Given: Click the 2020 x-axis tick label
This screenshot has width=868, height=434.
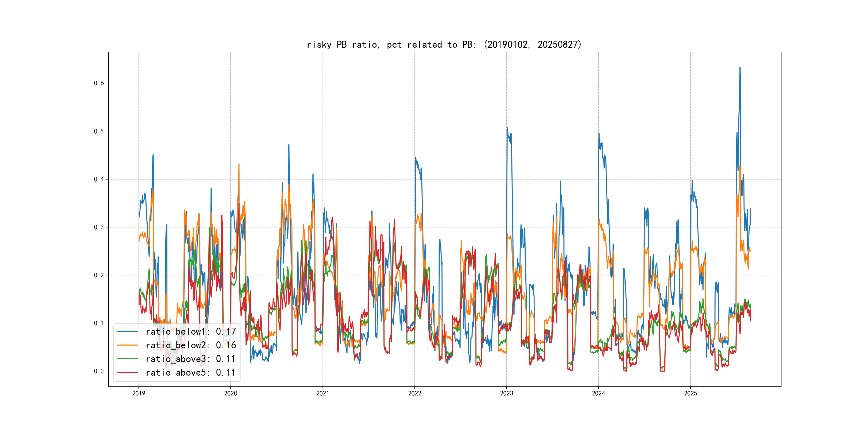Looking at the screenshot, I should pyautogui.click(x=230, y=393).
